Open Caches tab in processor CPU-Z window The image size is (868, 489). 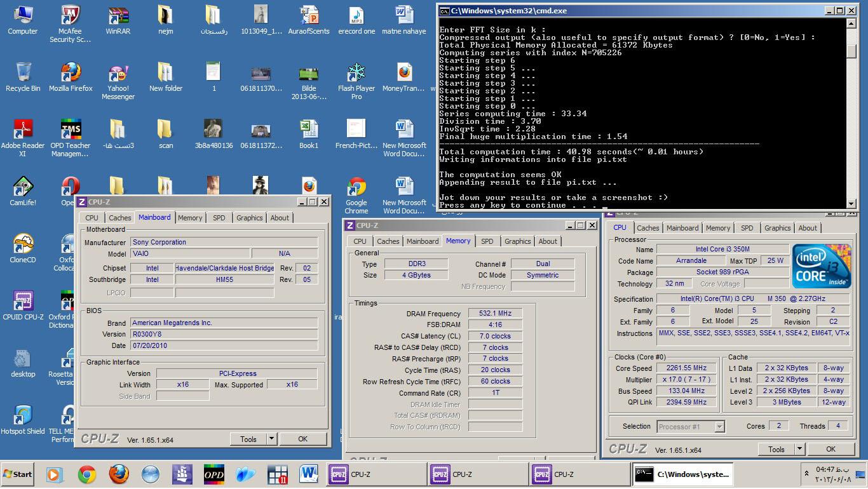click(648, 228)
